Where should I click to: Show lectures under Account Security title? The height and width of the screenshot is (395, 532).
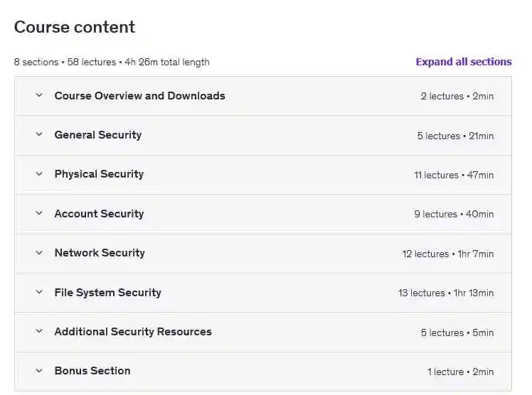[99, 213]
